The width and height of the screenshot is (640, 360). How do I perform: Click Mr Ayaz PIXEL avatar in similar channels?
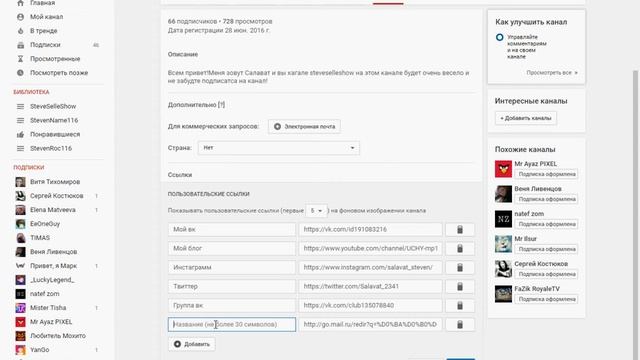click(x=503, y=169)
